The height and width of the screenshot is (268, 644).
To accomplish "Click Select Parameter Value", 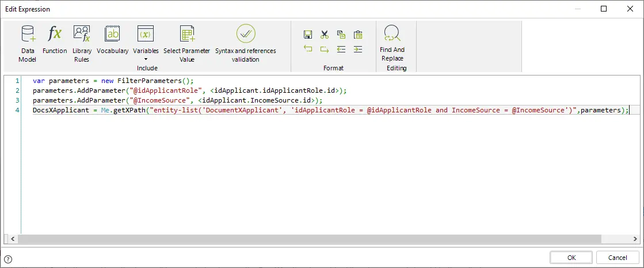I will [x=186, y=44].
